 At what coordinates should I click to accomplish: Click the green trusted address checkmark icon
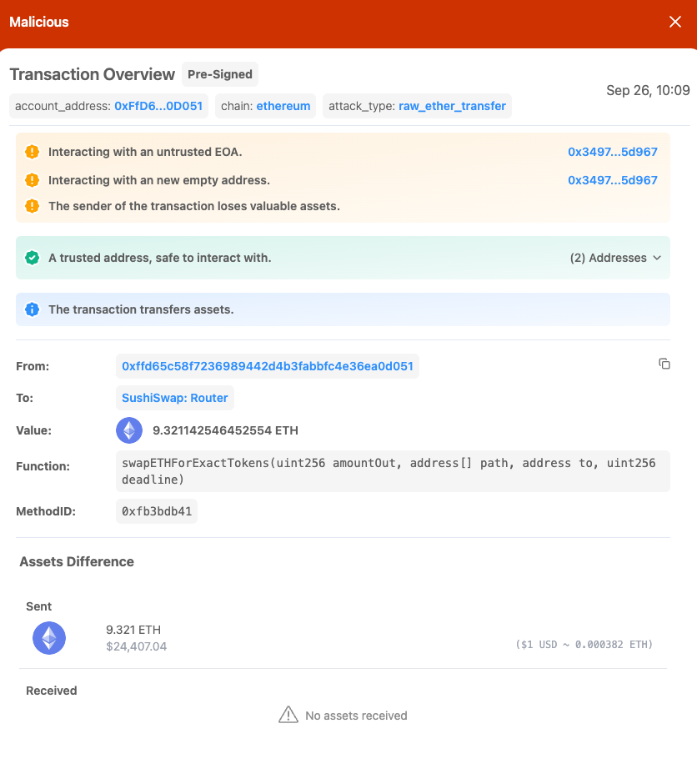pyautogui.click(x=32, y=258)
